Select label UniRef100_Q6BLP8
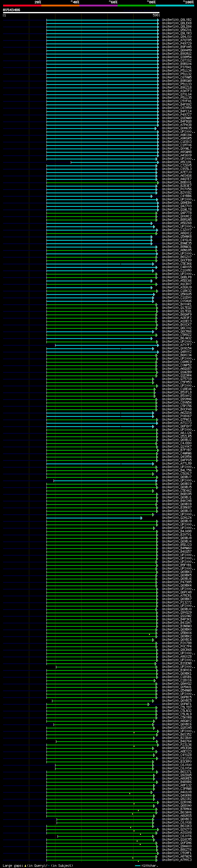This screenshot has height=868, width=197. tap(177, 278)
